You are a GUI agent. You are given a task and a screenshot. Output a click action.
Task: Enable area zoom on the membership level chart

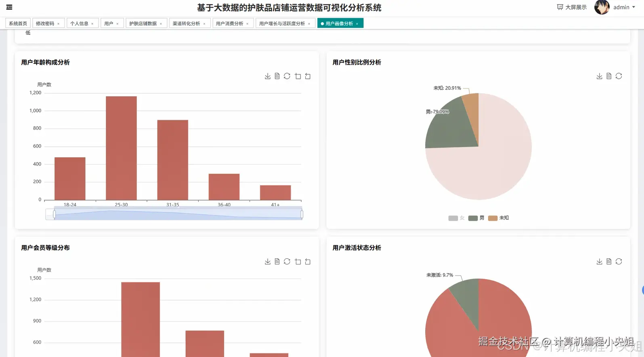(x=298, y=262)
